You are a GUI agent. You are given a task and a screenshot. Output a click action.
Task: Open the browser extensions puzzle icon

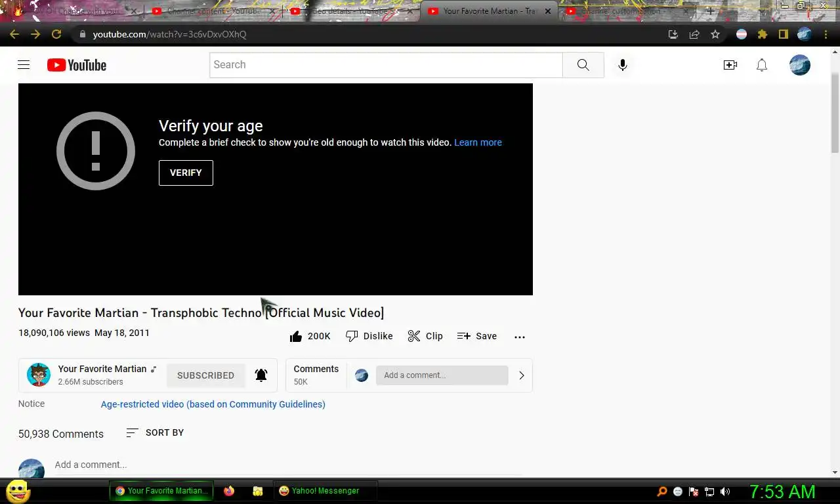(762, 34)
